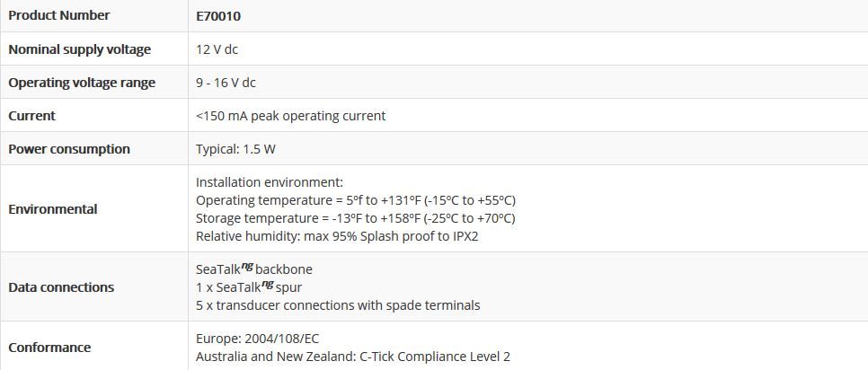Image resolution: width=868 pixels, height=370 pixels.
Task: Select the 9 - 16 V dc value
Action: (x=226, y=83)
